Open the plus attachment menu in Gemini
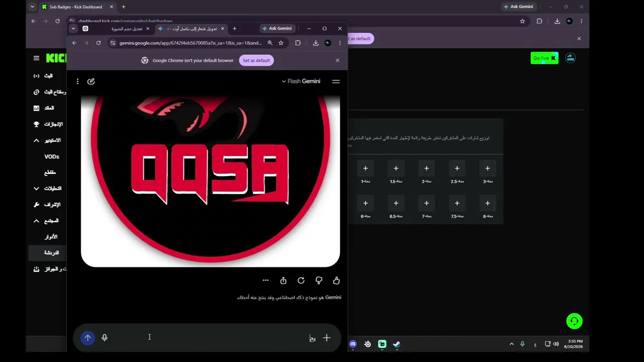This screenshot has width=644, height=362. [327, 338]
